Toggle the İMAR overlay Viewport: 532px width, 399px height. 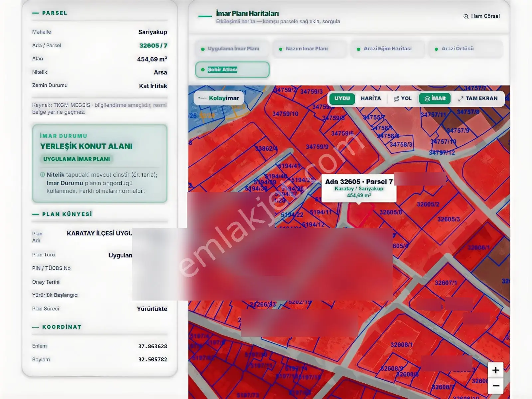pos(435,98)
